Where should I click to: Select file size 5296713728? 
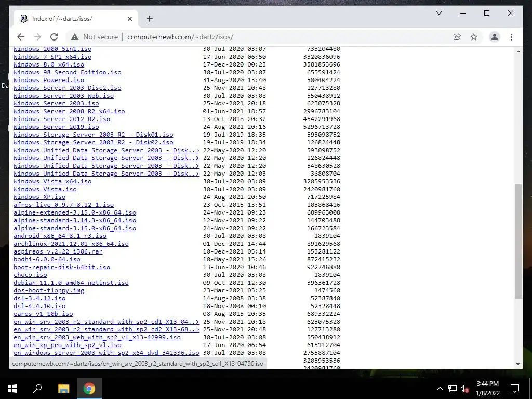pyautogui.click(x=322, y=127)
